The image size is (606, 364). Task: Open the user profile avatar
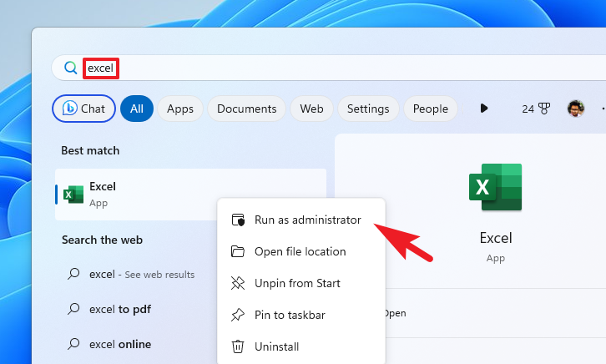point(576,109)
